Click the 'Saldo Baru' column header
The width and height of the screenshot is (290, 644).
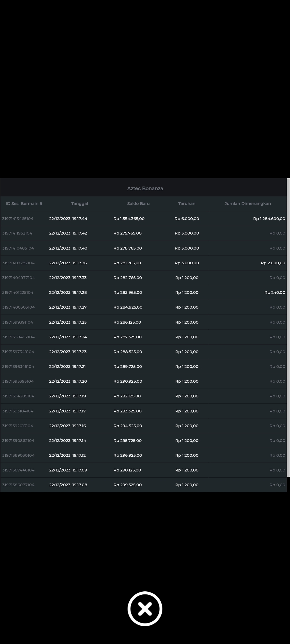pyautogui.click(x=138, y=204)
